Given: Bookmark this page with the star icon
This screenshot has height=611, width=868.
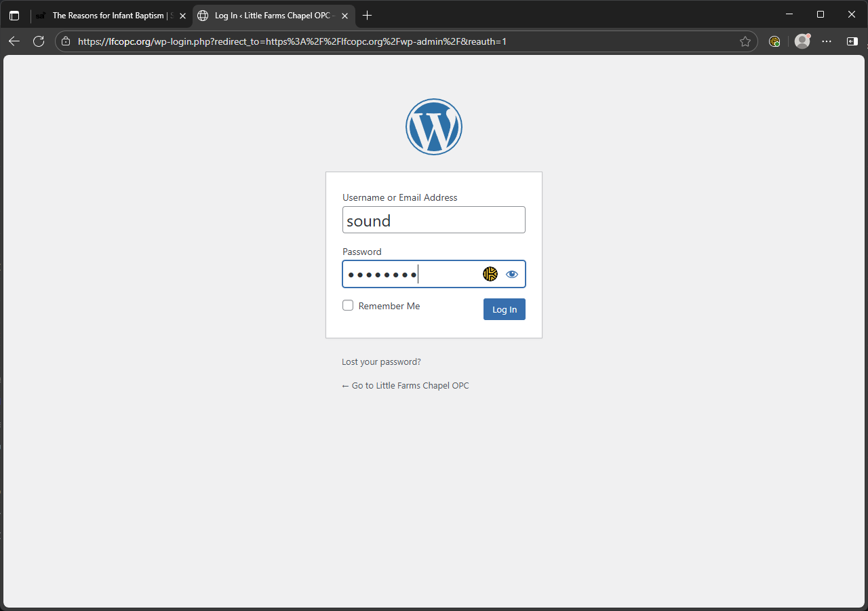Looking at the screenshot, I should [745, 41].
